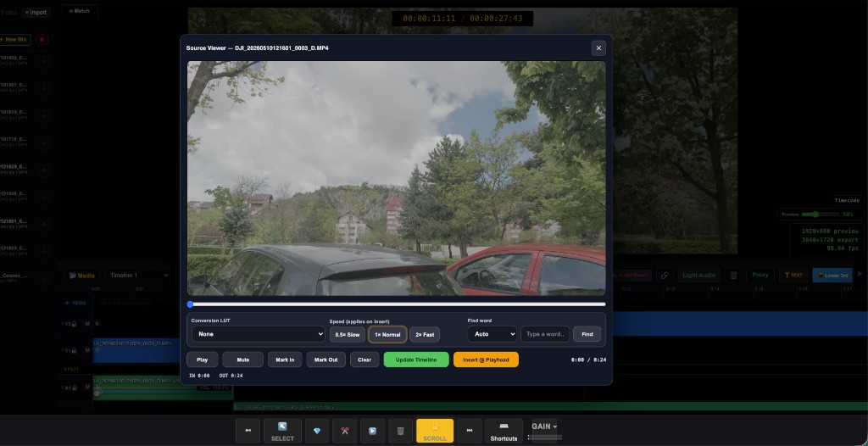Expand the GAIN dropdown
Viewport: 868px width, 446px height.
click(544, 426)
